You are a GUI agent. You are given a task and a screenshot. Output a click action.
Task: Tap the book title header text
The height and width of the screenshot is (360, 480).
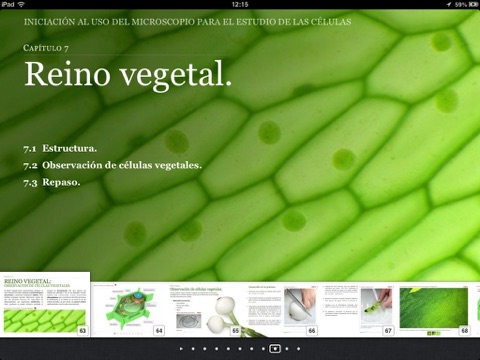tap(187, 22)
